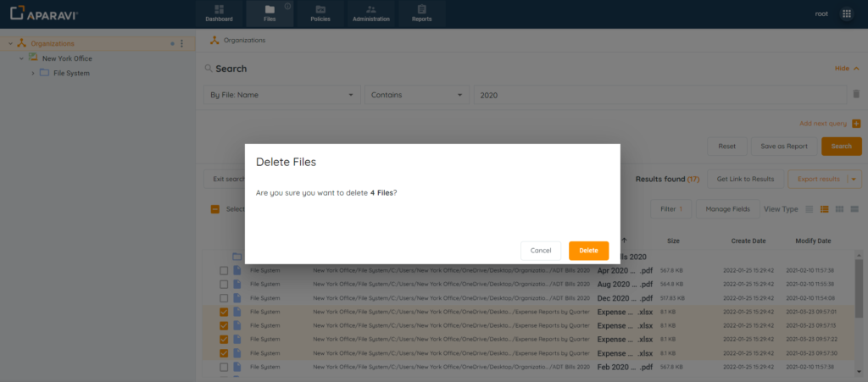
Task: Click the search value field containing 2020
Action: coord(659,95)
